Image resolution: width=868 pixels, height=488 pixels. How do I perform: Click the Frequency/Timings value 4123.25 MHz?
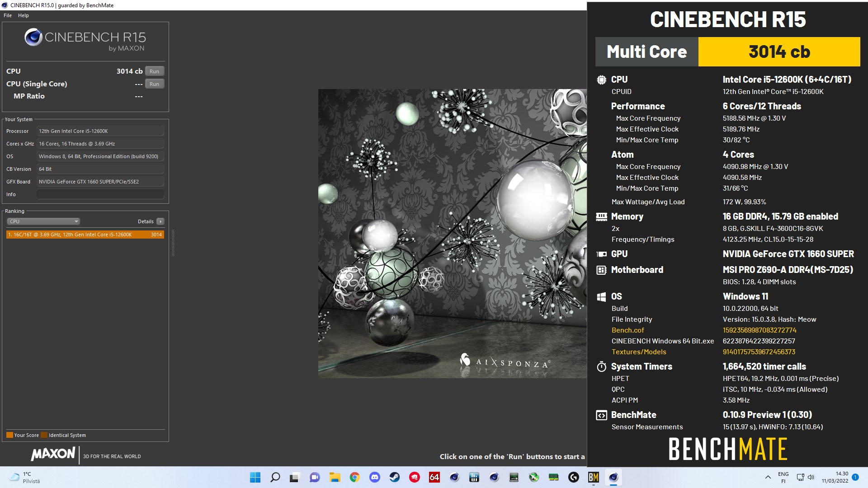[x=768, y=239]
